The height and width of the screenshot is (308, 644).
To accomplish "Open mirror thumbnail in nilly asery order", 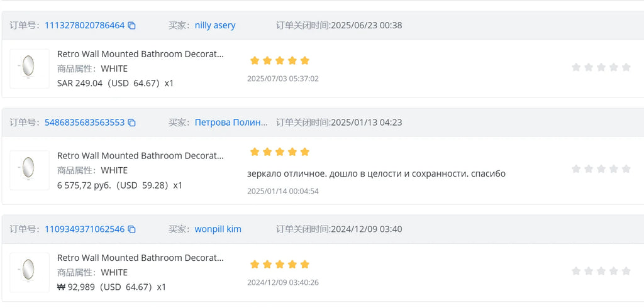I will (x=30, y=69).
